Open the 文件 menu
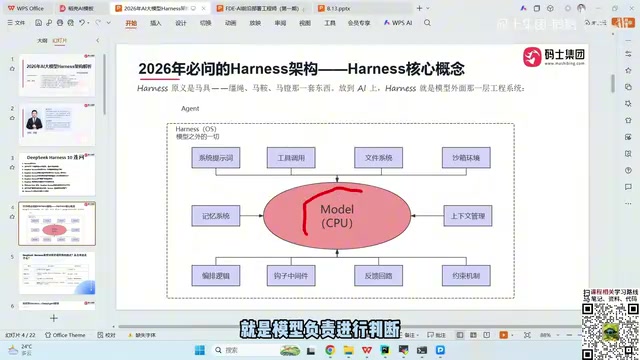 [x=16, y=23]
